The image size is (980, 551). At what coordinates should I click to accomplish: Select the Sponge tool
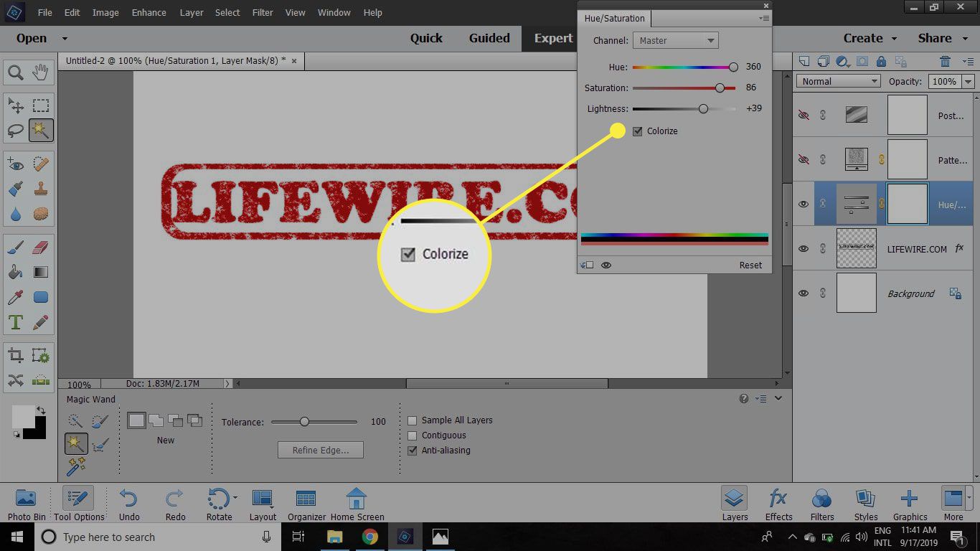click(x=41, y=214)
